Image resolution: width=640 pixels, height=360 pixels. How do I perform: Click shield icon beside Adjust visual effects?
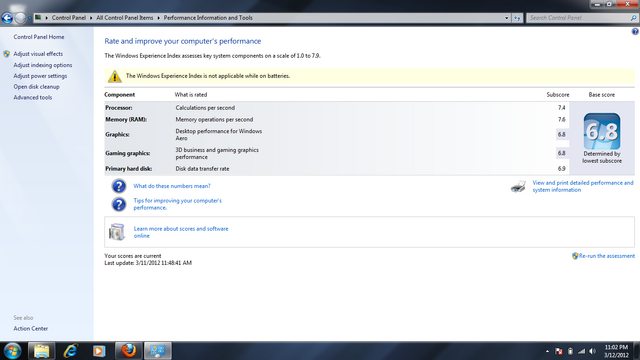(7, 54)
